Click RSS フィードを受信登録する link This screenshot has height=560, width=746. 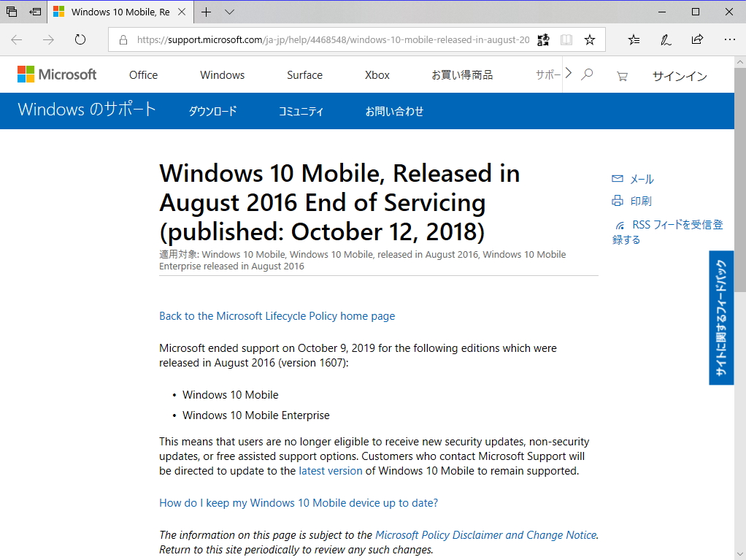pyautogui.click(x=667, y=231)
